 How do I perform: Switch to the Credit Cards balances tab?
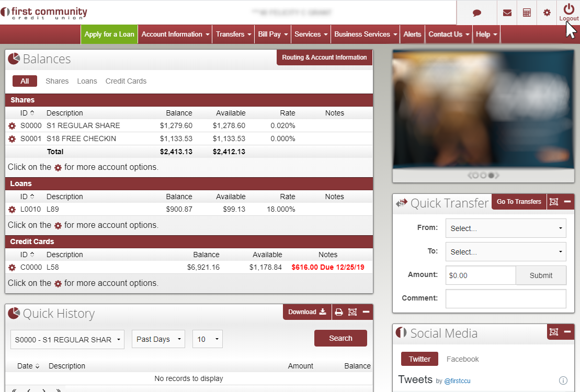point(126,81)
